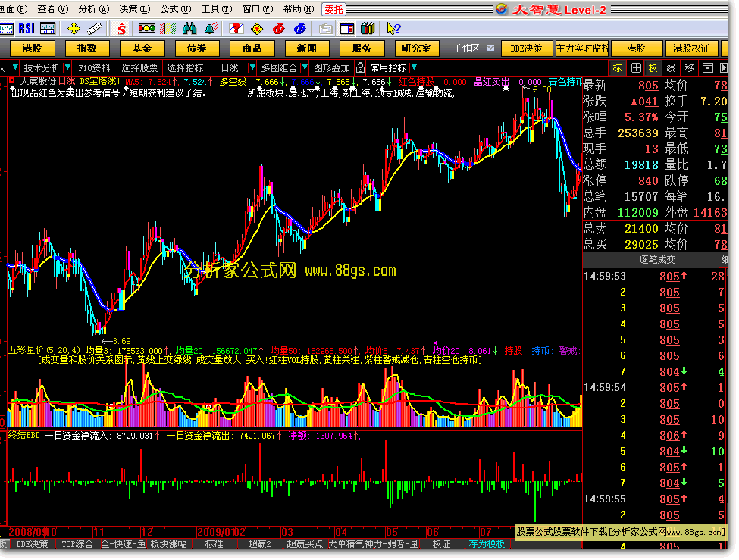This screenshot has width=739, height=560.
Task: Click the chart panel icon right of RSI
Action: [48, 29]
